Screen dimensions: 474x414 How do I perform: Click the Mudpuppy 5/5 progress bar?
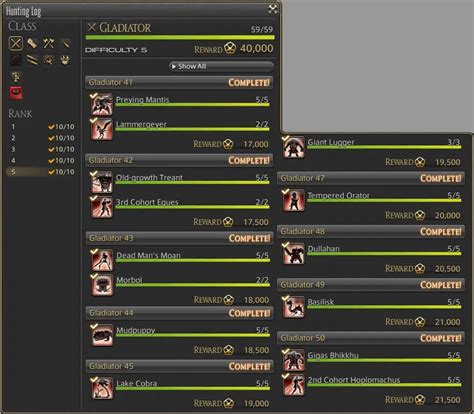tap(193, 335)
